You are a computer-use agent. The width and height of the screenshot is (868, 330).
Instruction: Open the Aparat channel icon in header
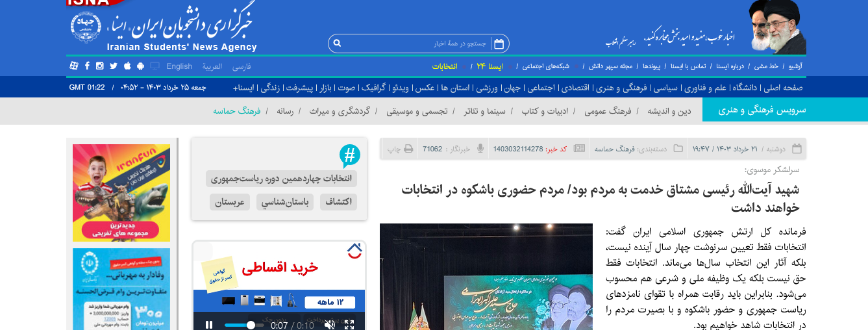74,66
